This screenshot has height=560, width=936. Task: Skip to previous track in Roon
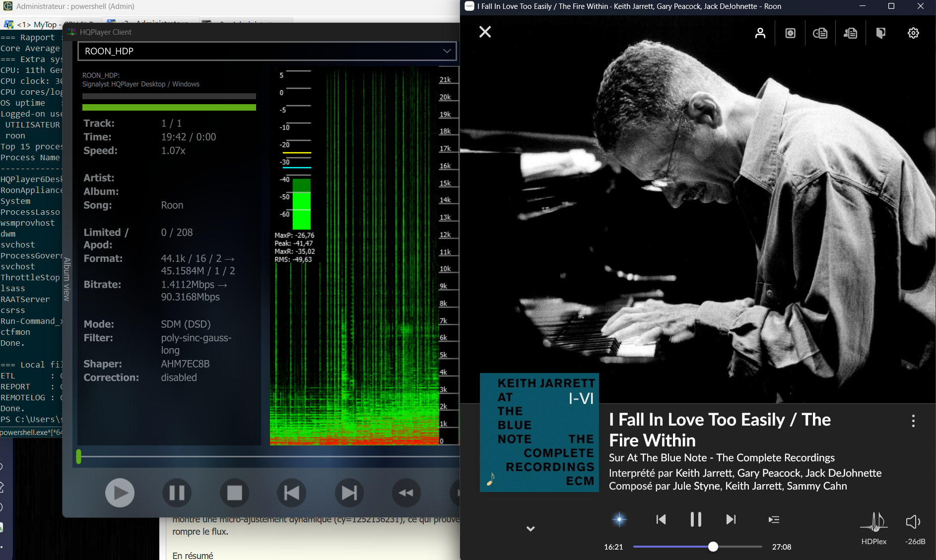point(661,519)
